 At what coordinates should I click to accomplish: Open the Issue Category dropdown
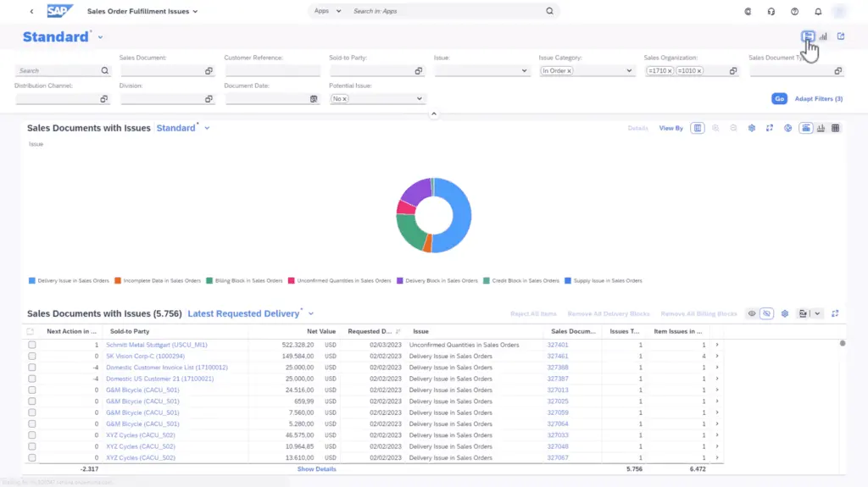[629, 71]
